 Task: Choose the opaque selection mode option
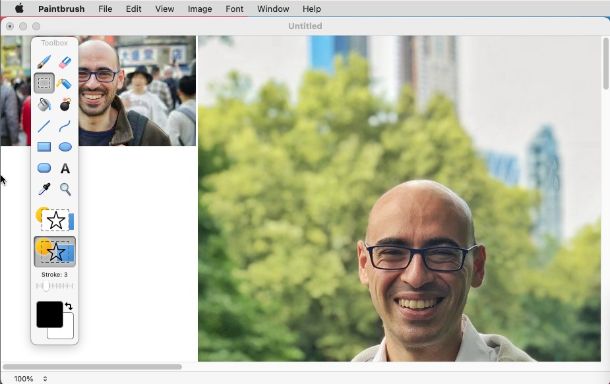tap(55, 220)
